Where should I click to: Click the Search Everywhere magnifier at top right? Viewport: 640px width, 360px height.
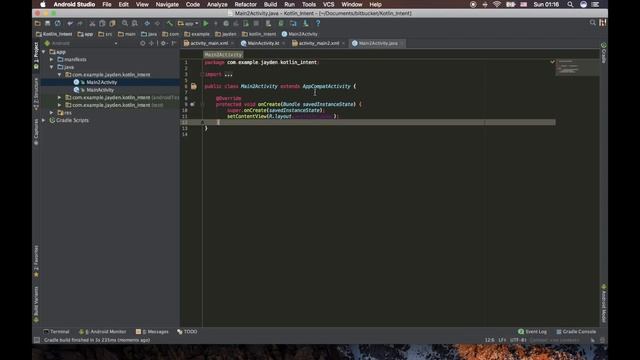point(593,23)
